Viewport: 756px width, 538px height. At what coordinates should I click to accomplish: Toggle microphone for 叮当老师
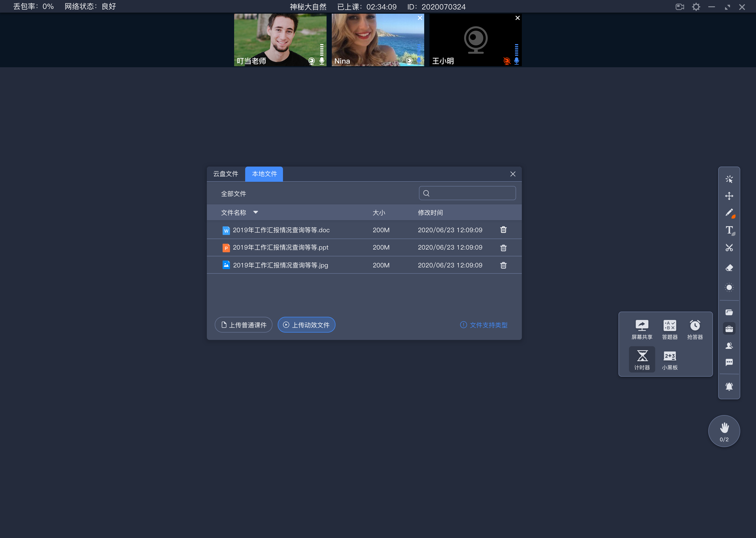click(x=323, y=61)
